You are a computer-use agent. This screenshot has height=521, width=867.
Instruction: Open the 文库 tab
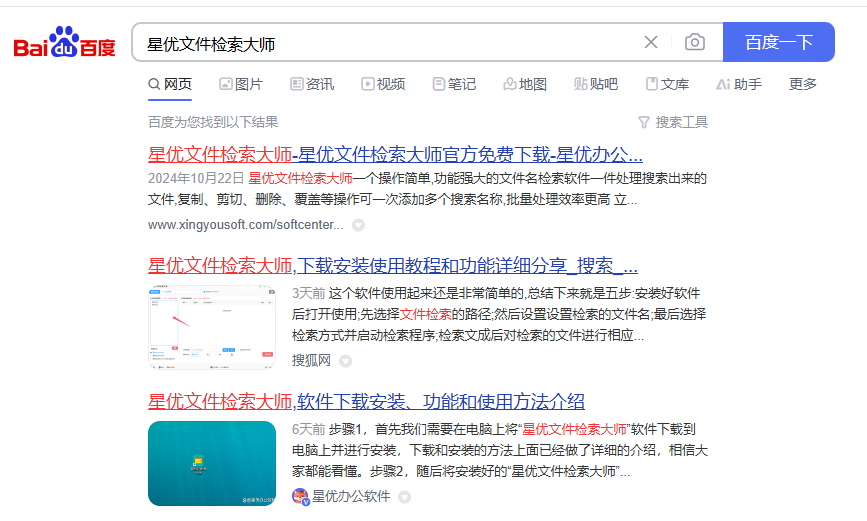click(667, 84)
